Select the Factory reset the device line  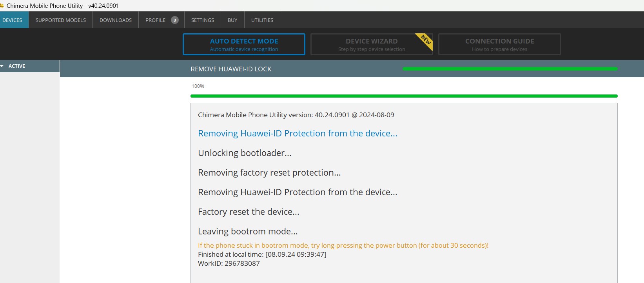pyautogui.click(x=249, y=212)
